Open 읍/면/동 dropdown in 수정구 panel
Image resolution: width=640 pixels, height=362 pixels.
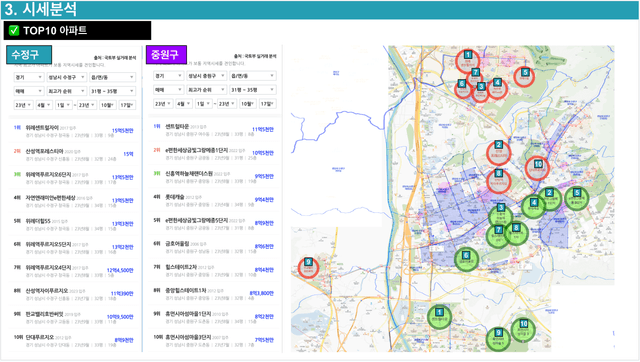[113, 77]
